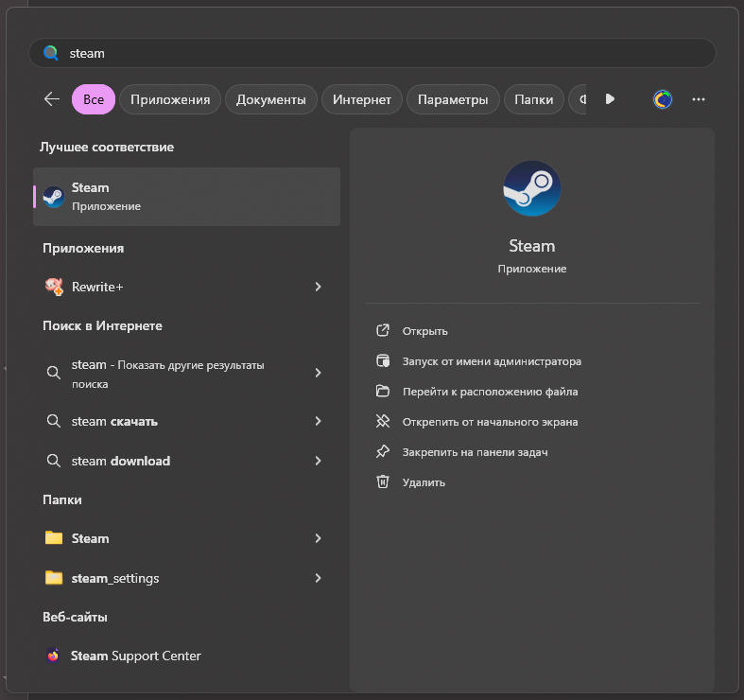Click the Steam icon in best match row

[x=54, y=197]
